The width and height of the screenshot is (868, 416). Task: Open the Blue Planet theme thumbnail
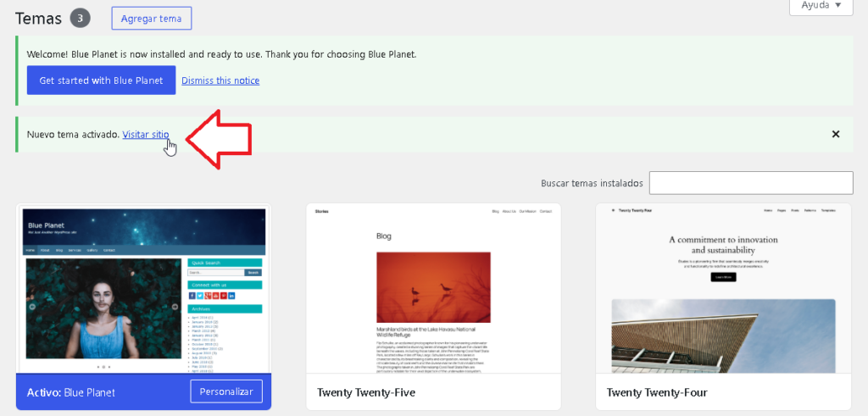point(144,289)
